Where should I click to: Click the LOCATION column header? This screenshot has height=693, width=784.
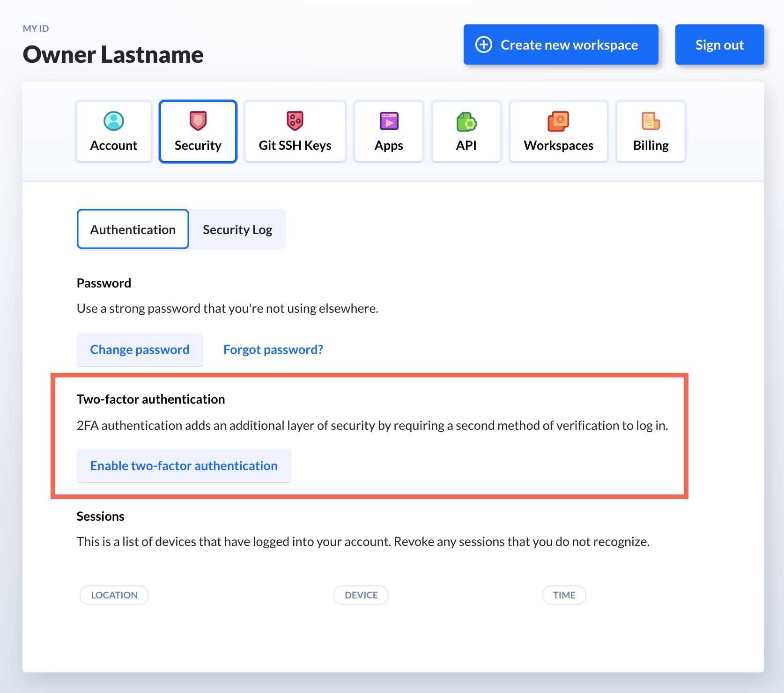[114, 595]
